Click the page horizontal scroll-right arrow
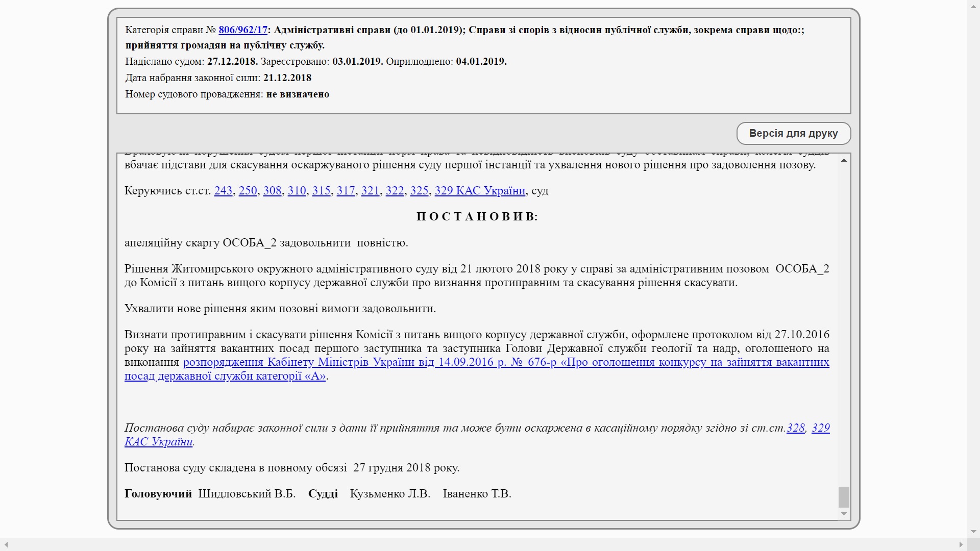This screenshot has height=551, width=980. pyautogui.click(x=961, y=545)
